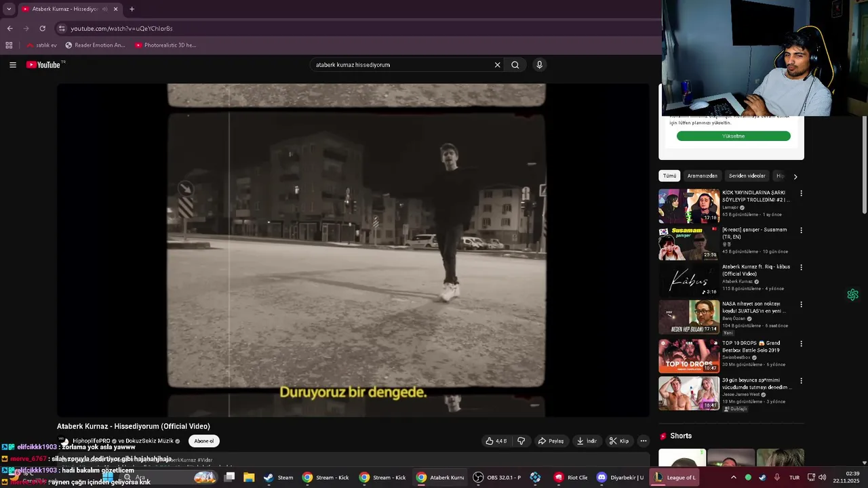The image size is (868, 488).
Task: Open Steam from the taskbar
Action: click(x=279, y=477)
